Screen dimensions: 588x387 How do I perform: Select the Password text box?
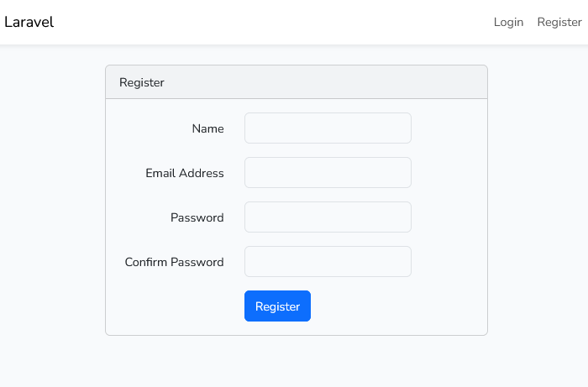click(x=328, y=217)
